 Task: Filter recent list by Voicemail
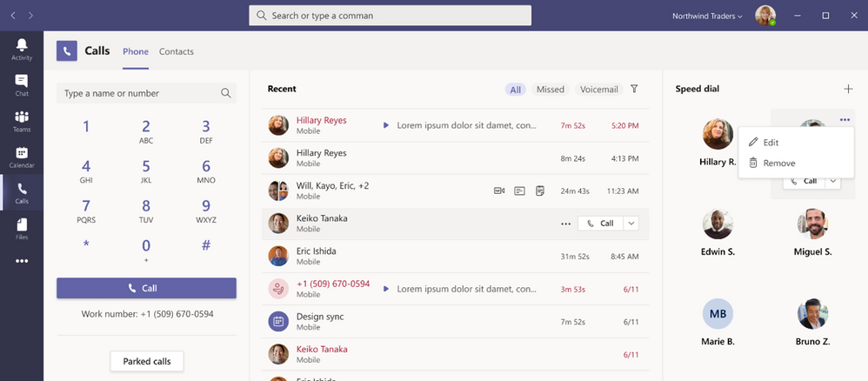pyautogui.click(x=598, y=90)
